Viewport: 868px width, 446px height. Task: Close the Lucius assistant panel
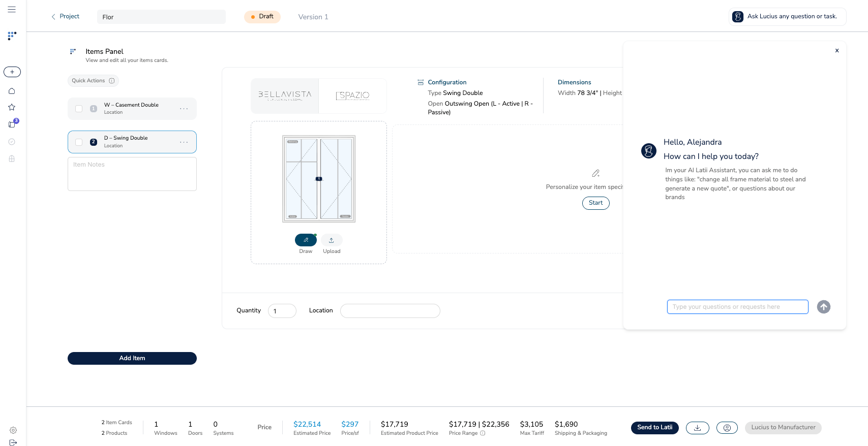(836, 51)
